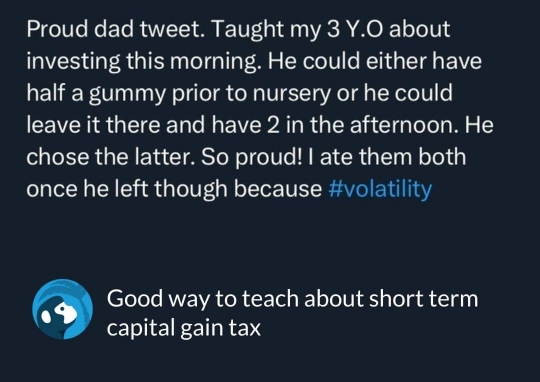Click the line starting 'once he left'
Screen dimensions: 540x382
(229, 189)
